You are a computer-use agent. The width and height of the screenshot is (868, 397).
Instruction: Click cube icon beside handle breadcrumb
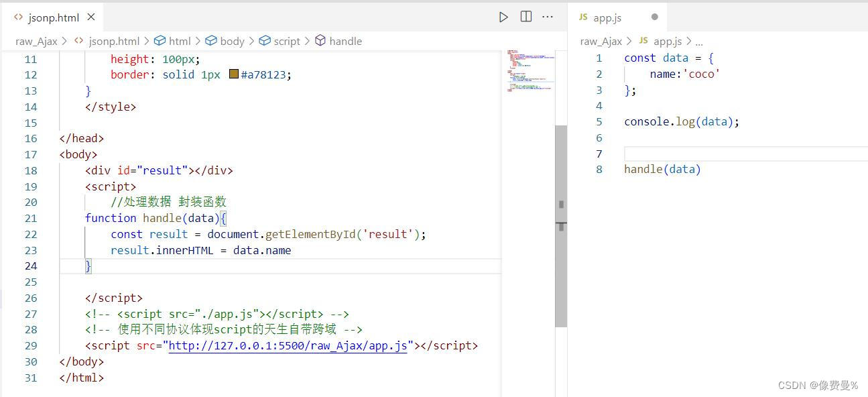pyautogui.click(x=320, y=41)
